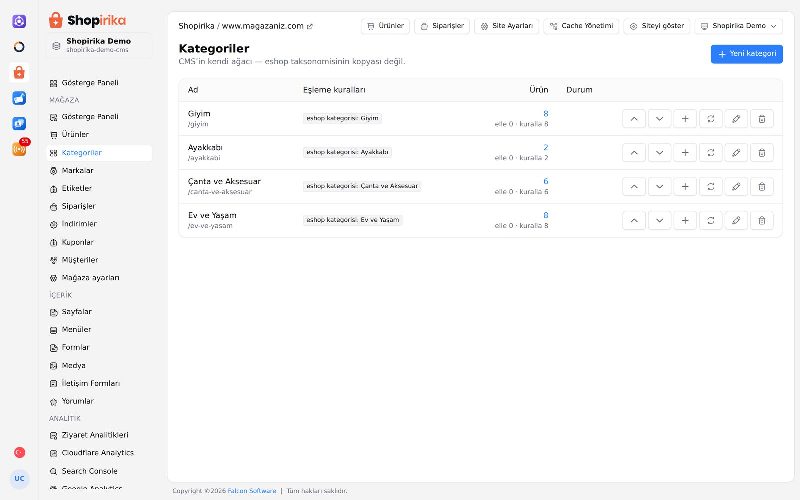Open Siparişler from top toolbar

(x=442, y=26)
